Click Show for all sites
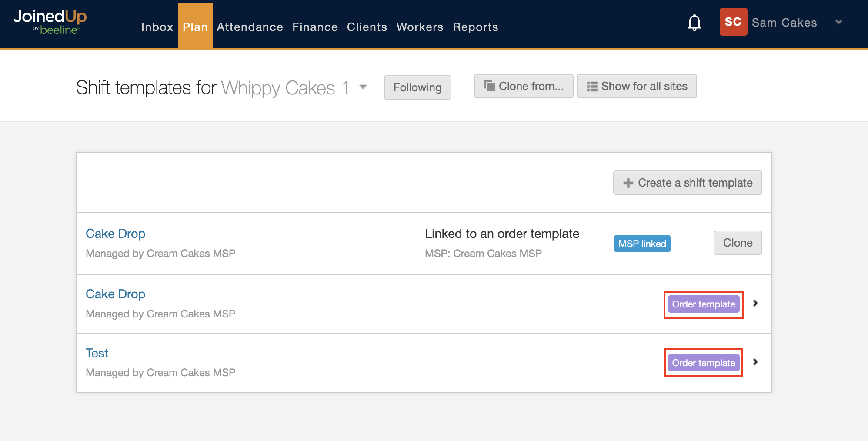Viewport: 868px width, 441px height. pyautogui.click(x=636, y=86)
